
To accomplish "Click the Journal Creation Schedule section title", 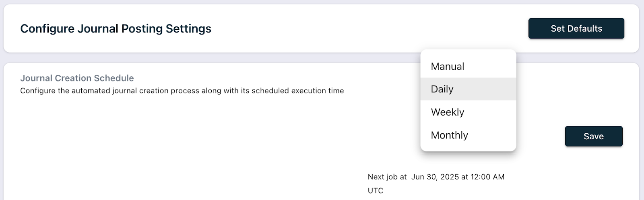I will (77, 78).
